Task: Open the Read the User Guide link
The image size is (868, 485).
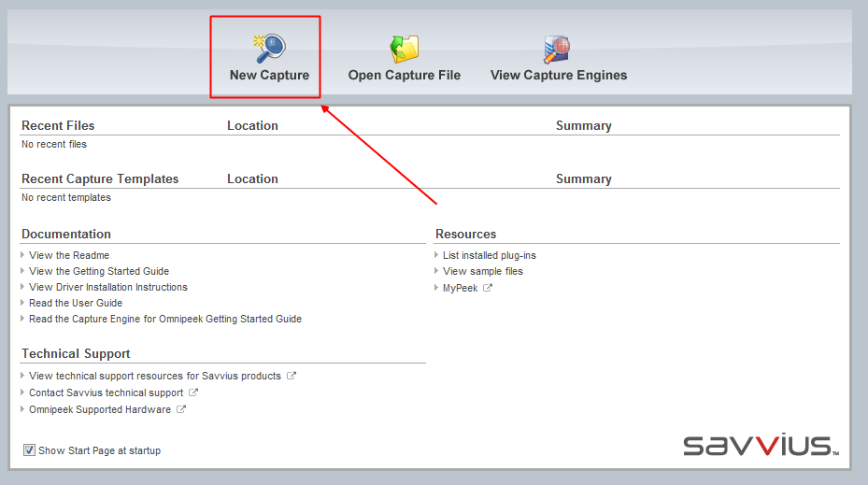Action: (76, 303)
